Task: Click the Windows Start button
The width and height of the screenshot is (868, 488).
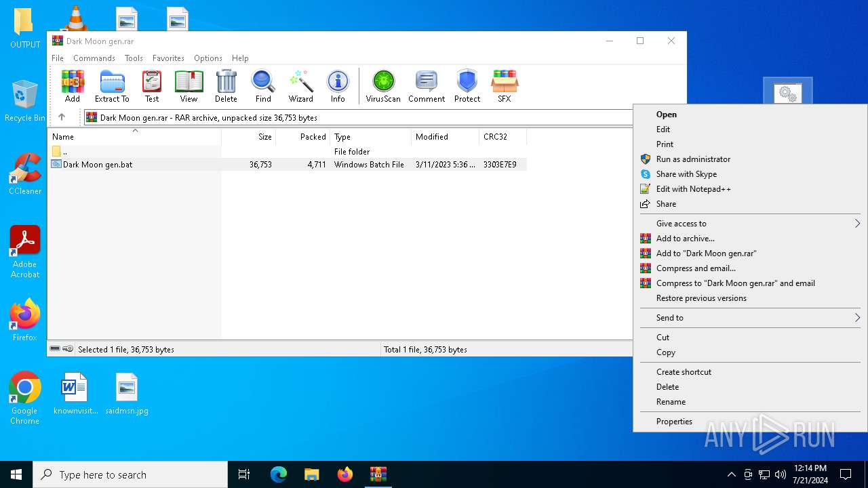Action: click(16, 474)
